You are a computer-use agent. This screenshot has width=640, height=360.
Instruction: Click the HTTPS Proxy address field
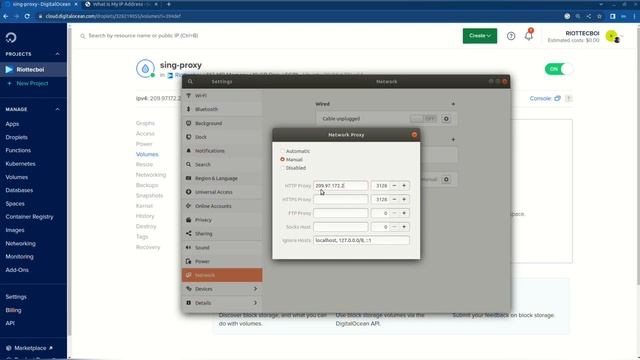point(340,200)
